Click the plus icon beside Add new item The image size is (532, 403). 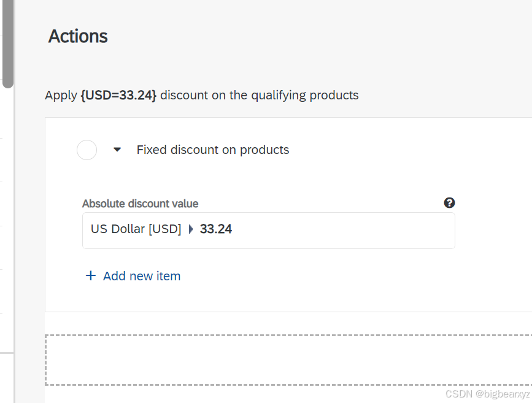click(x=91, y=276)
